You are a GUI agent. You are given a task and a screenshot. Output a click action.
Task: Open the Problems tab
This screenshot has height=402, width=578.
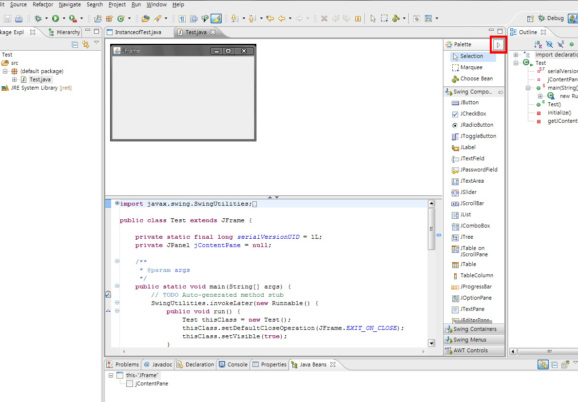point(123,364)
